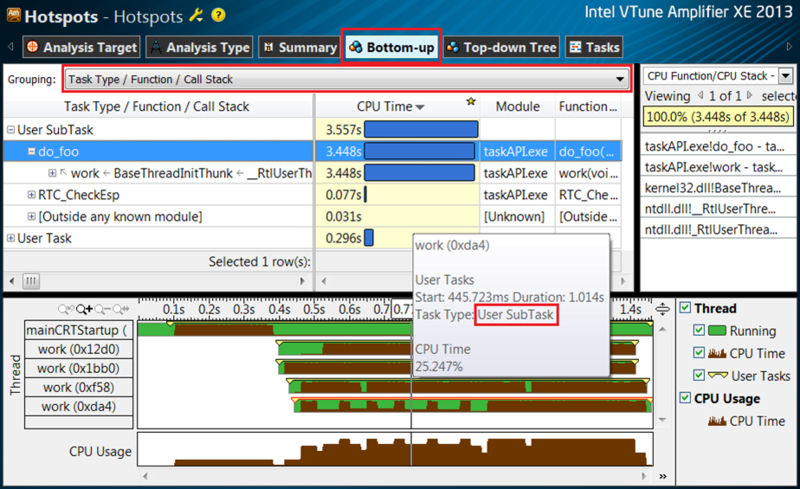The height and width of the screenshot is (489, 800).
Task: Switch to the Bottom-up tab
Action: click(391, 47)
